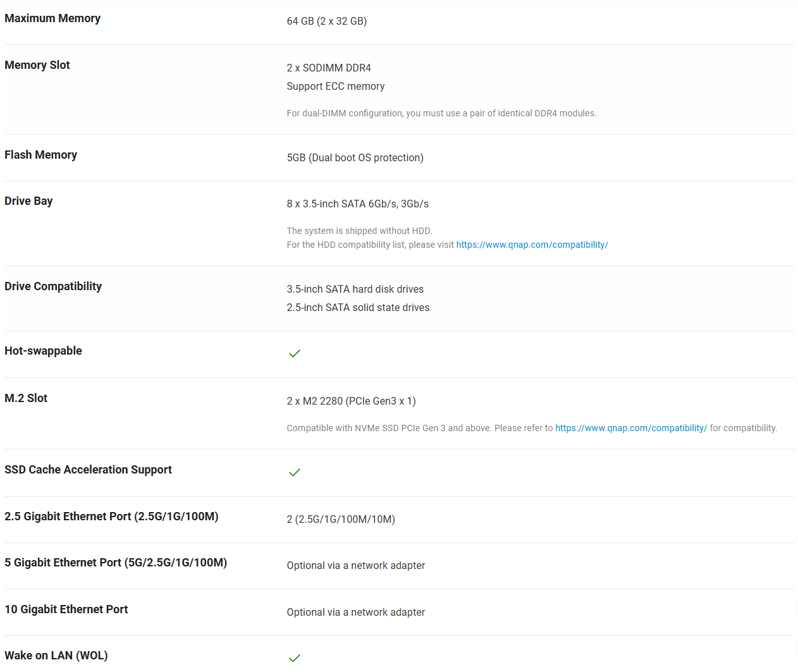Open the M.2 NVMe SSD compatibility link
Image resolution: width=798 pixels, height=672 pixels.
point(631,428)
